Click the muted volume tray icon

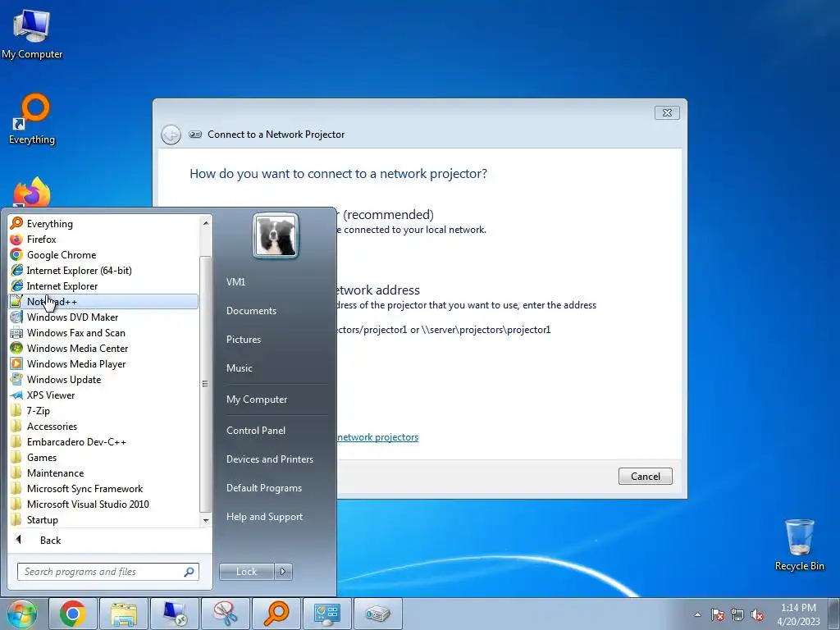pos(757,614)
